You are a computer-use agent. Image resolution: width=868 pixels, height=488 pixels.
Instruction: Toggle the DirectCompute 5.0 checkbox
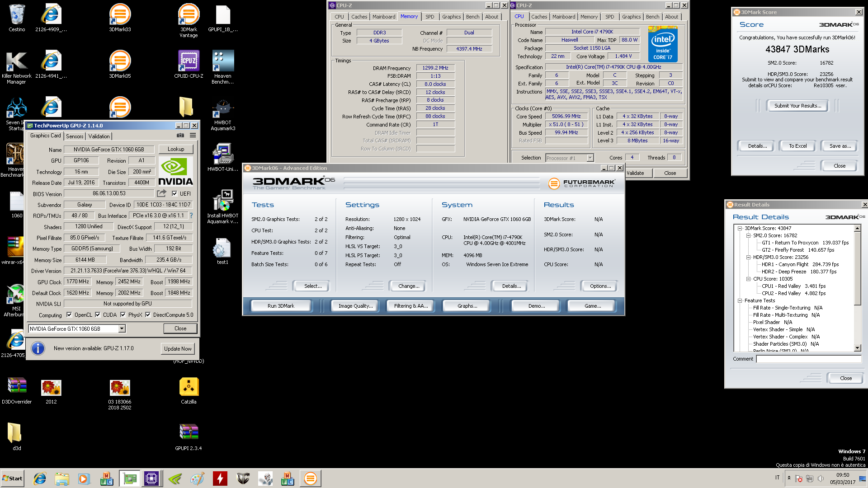pos(148,314)
